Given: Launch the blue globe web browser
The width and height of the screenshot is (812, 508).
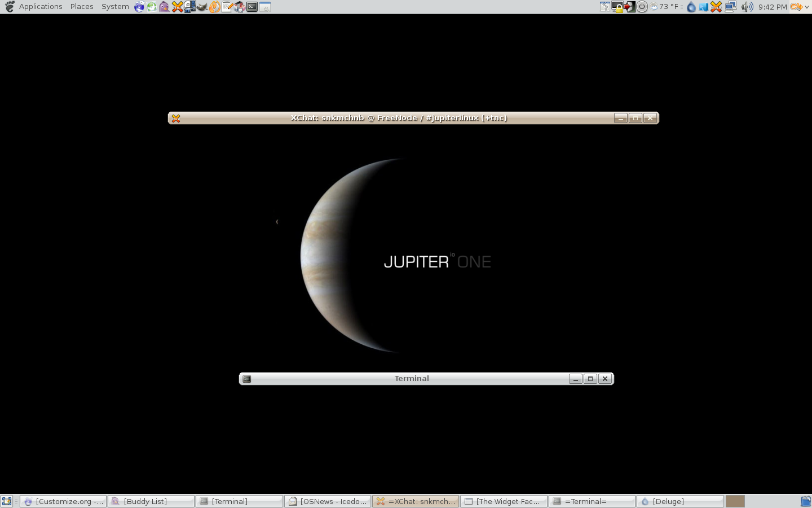Looking at the screenshot, I should point(139,7).
